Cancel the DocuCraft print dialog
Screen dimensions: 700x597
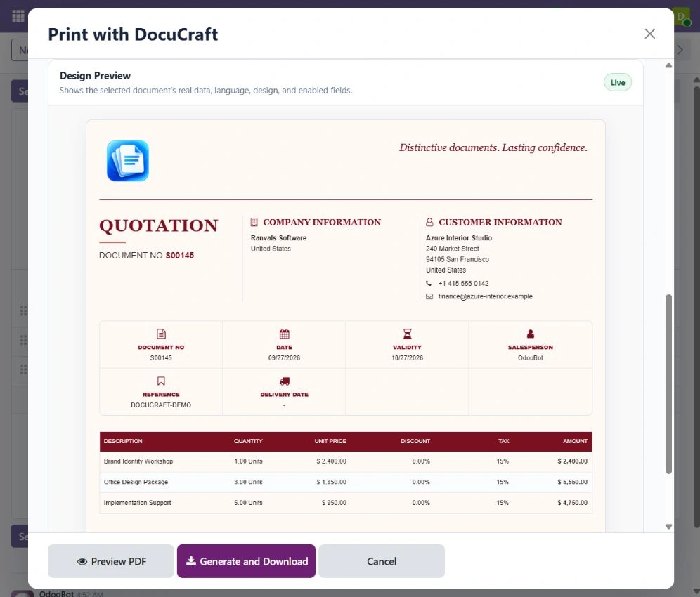[382, 561]
